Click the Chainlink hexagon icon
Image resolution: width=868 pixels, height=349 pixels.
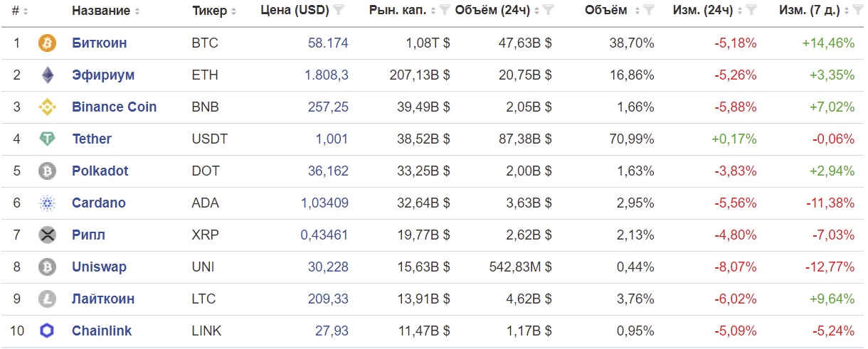pos(47,331)
